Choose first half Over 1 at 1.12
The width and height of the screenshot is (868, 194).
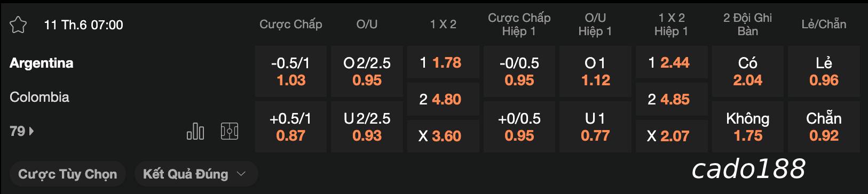coord(595,71)
